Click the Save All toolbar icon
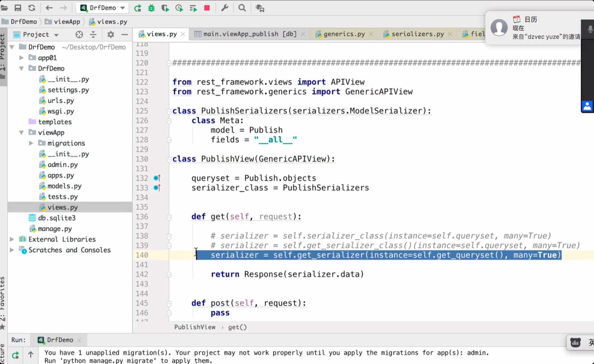594x364 pixels. coord(18,8)
